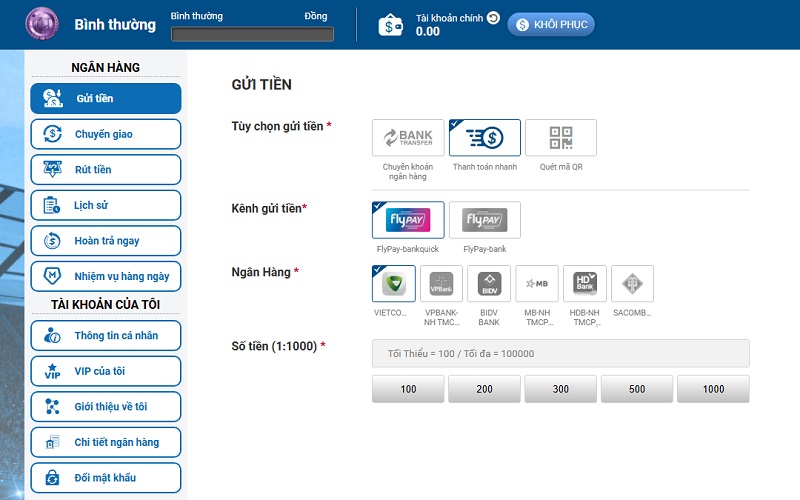Image resolution: width=800 pixels, height=500 pixels.
Task: Pick the 500 quick amount button
Action: point(637,389)
